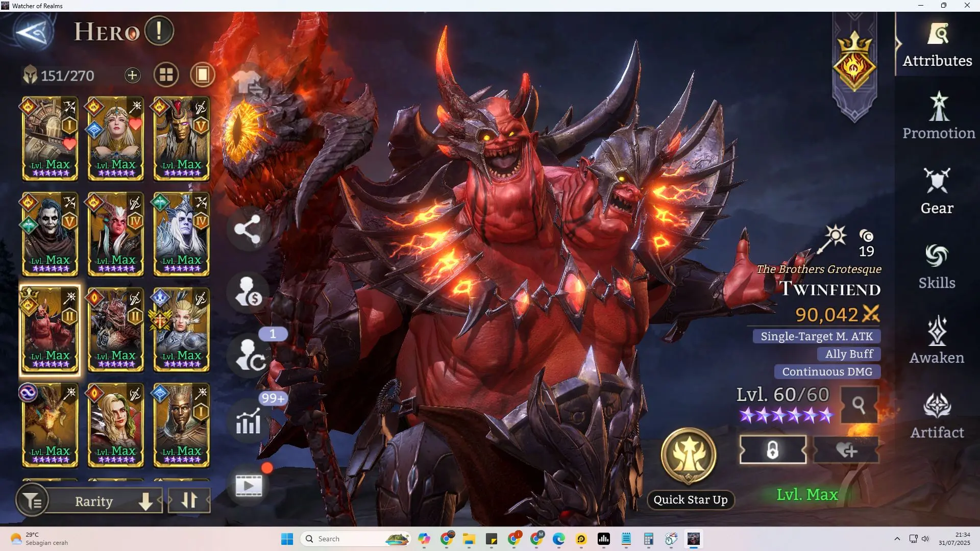
Task: Click the 90,042 power rating
Action: tap(838, 314)
